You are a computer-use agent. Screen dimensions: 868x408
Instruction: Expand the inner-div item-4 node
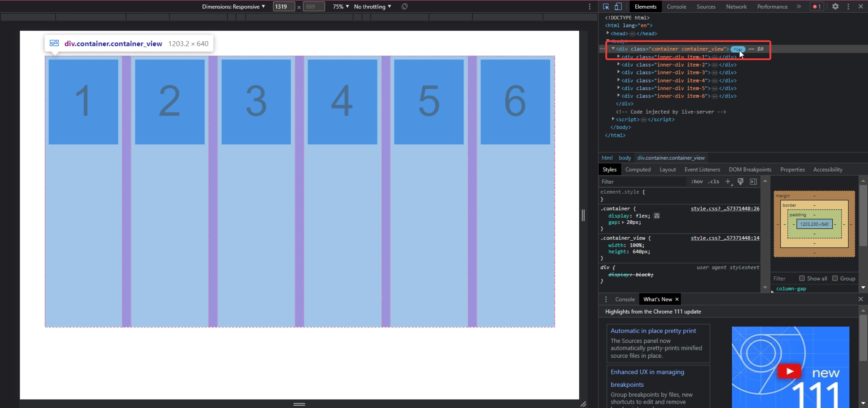[x=619, y=80]
